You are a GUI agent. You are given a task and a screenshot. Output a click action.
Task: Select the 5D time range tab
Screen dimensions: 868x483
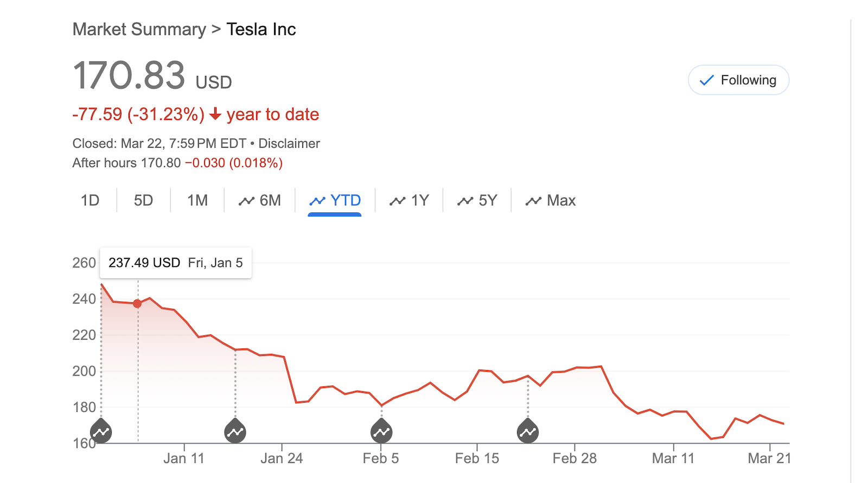(143, 201)
